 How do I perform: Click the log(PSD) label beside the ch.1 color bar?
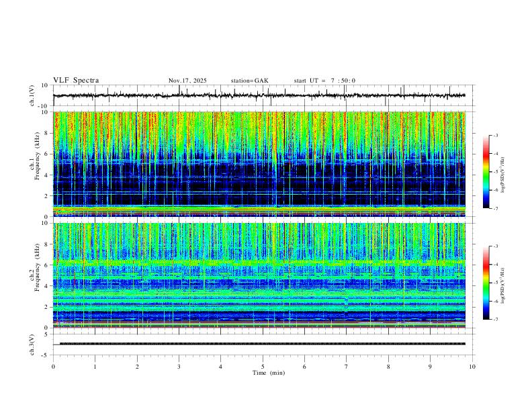pos(504,175)
